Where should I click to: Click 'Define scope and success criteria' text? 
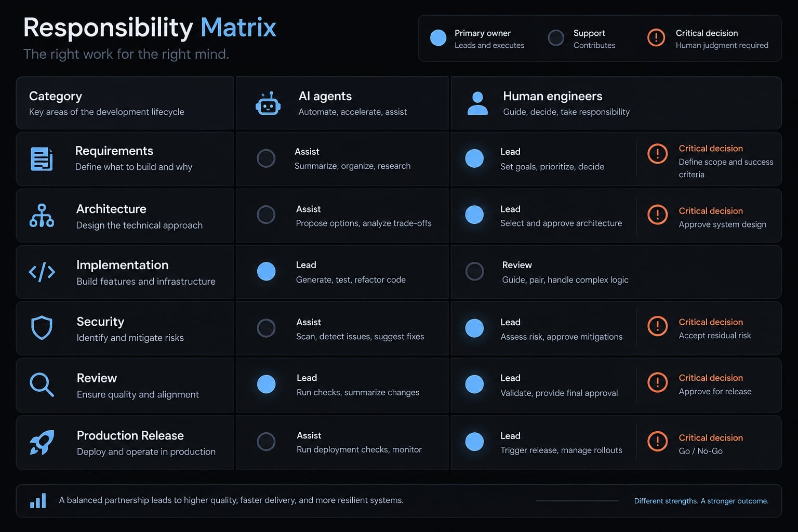[x=726, y=168]
